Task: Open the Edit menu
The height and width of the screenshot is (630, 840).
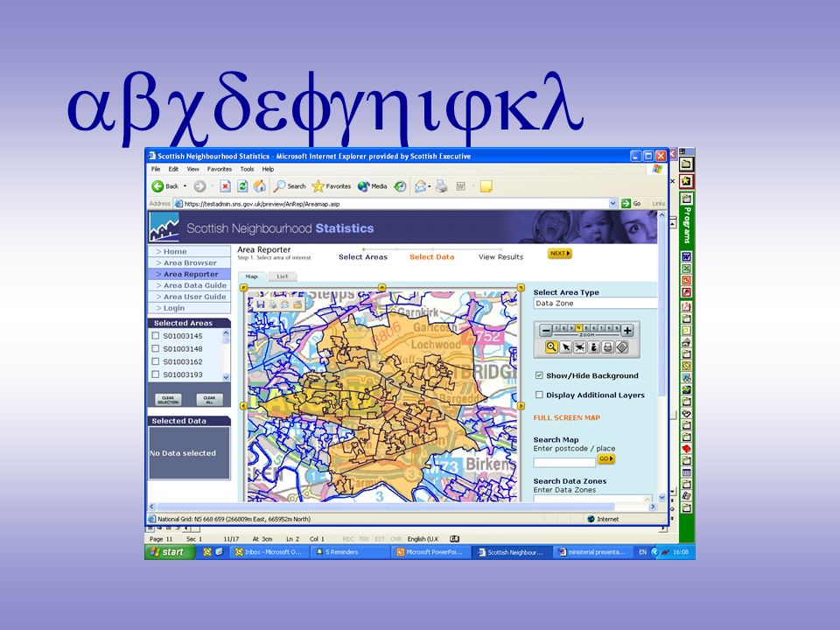Action: pos(173,169)
